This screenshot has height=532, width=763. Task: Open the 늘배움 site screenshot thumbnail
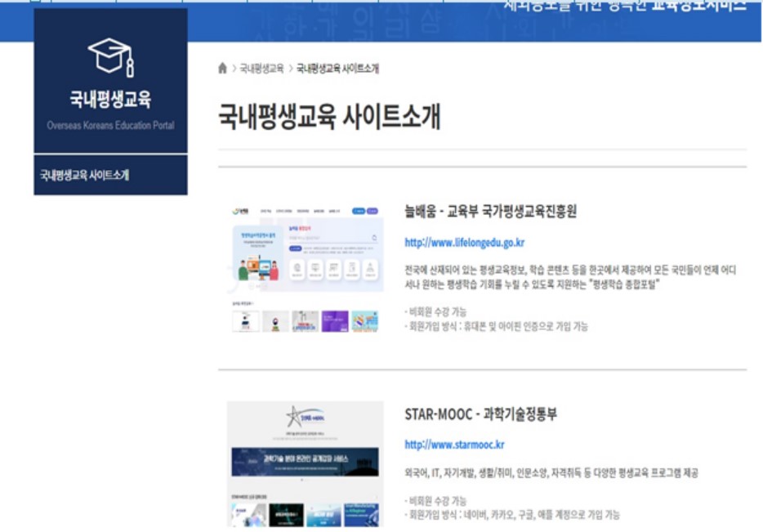point(305,269)
